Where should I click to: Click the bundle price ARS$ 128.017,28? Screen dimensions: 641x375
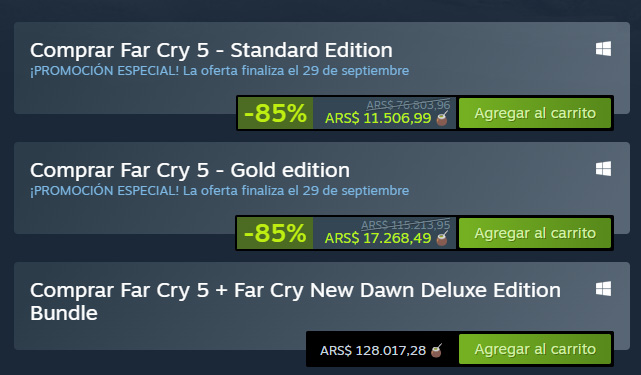[x=373, y=351]
